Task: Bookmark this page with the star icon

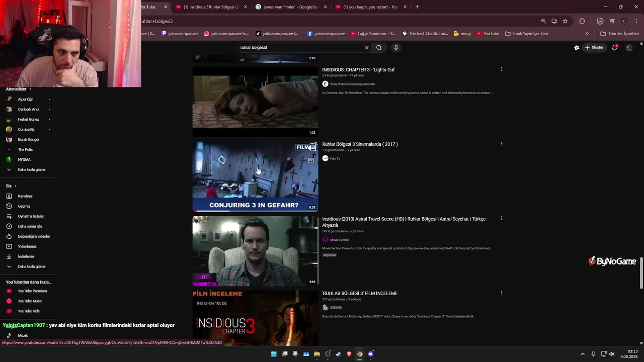Action: (565, 21)
